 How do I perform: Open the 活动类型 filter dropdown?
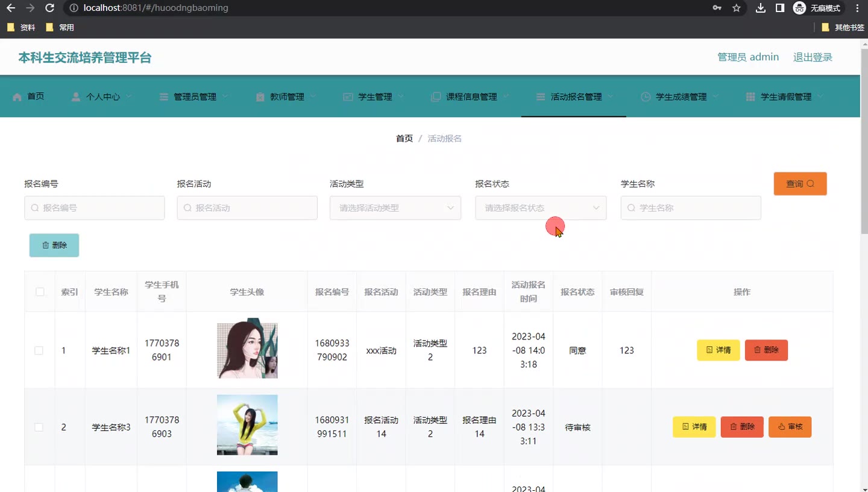pyautogui.click(x=395, y=208)
